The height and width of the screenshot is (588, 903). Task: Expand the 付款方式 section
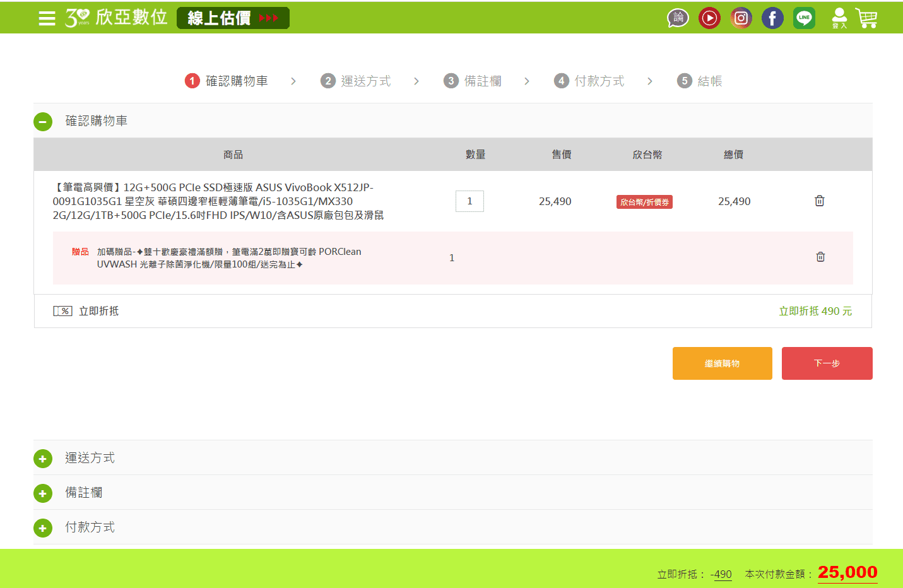point(43,528)
